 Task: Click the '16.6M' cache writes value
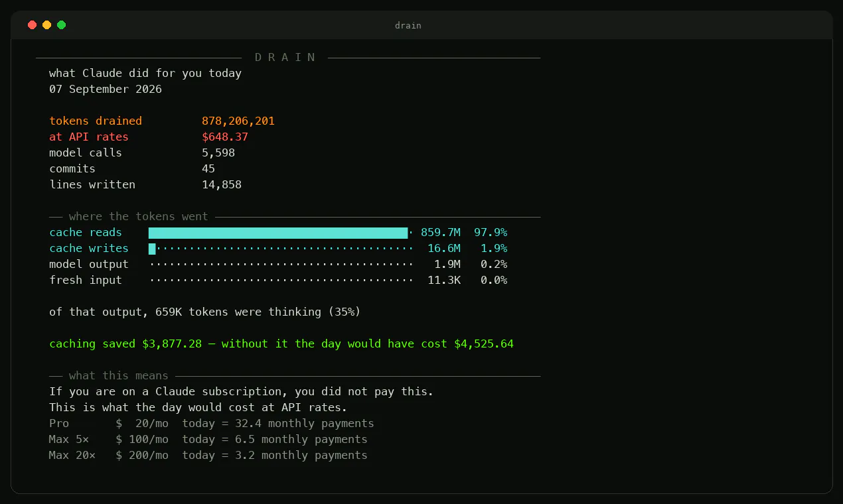(x=444, y=248)
